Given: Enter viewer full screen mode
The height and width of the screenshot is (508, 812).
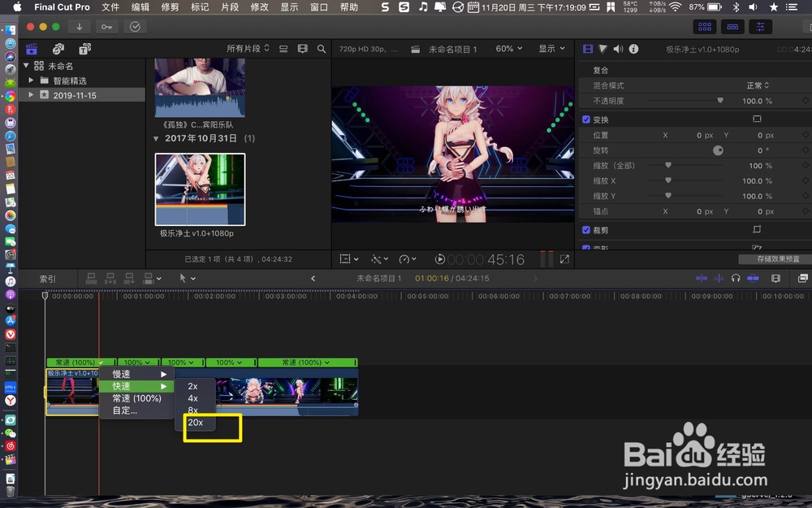Looking at the screenshot, I should (x=564, y=258).
